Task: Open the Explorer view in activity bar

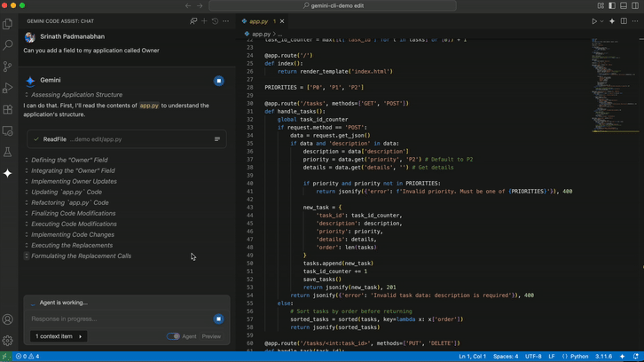Action: 8,24
